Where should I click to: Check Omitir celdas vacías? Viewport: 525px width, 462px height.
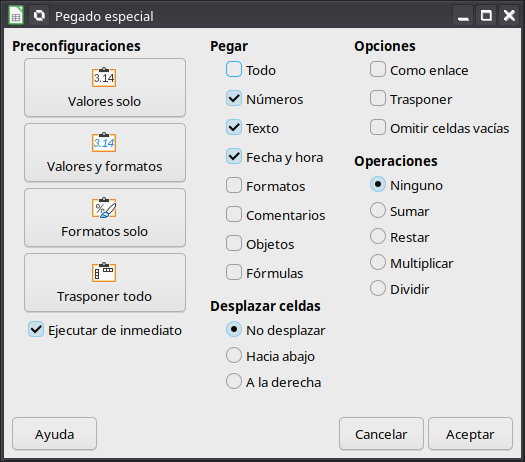point(378,127)
